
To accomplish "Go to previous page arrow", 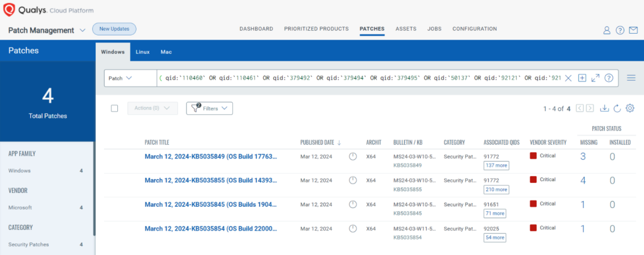I will click(580, 108).
